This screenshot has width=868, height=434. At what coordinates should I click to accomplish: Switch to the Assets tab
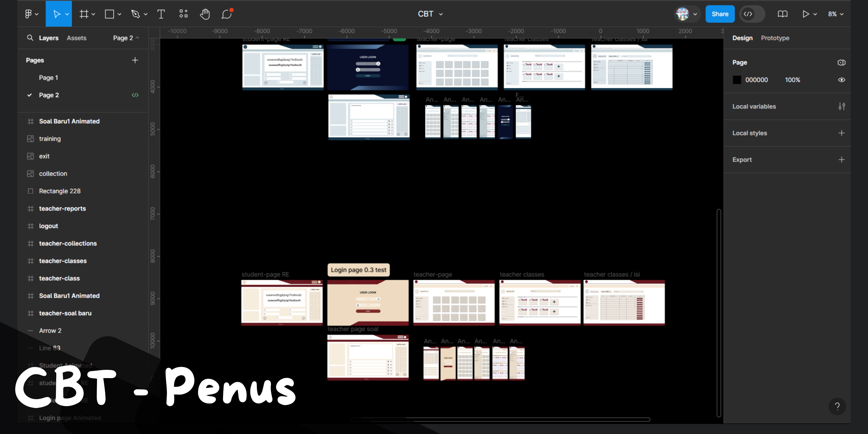76,38
